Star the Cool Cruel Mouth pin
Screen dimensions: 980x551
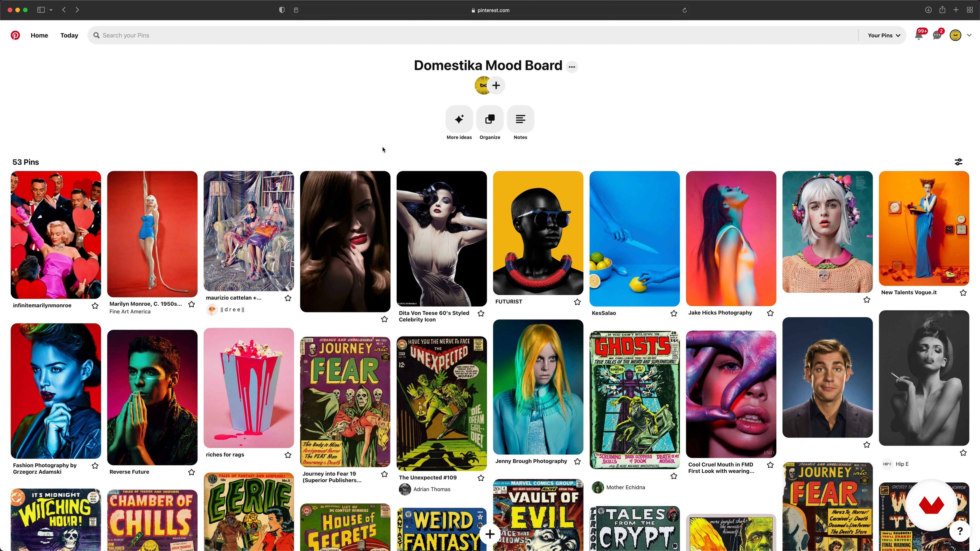pos(770,465)
